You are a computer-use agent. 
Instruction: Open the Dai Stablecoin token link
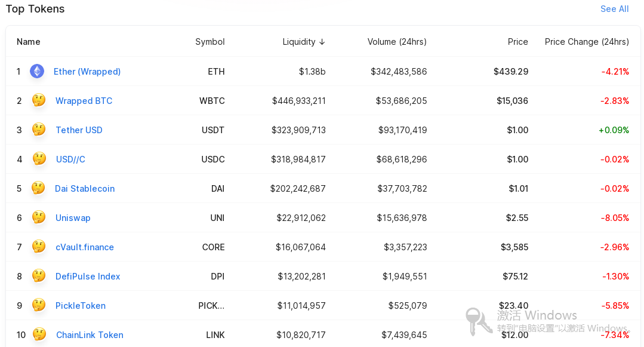[85, 188]
